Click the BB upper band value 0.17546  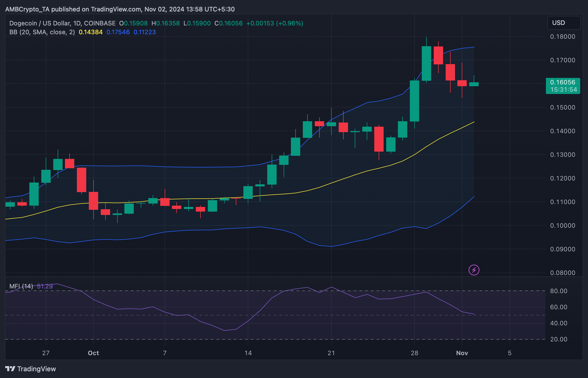pyautogui.click(x=118, y=32)
